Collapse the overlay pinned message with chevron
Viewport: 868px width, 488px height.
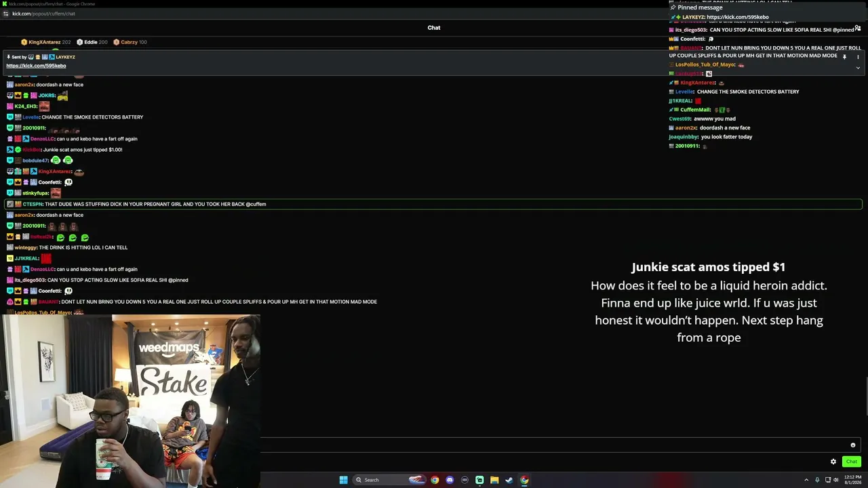point(858,68)
